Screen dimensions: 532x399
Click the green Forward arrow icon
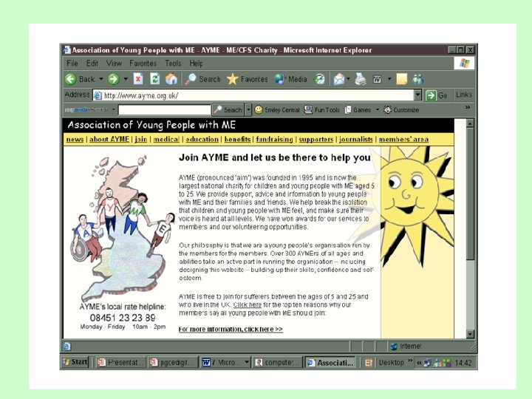[x=113, y=79]
